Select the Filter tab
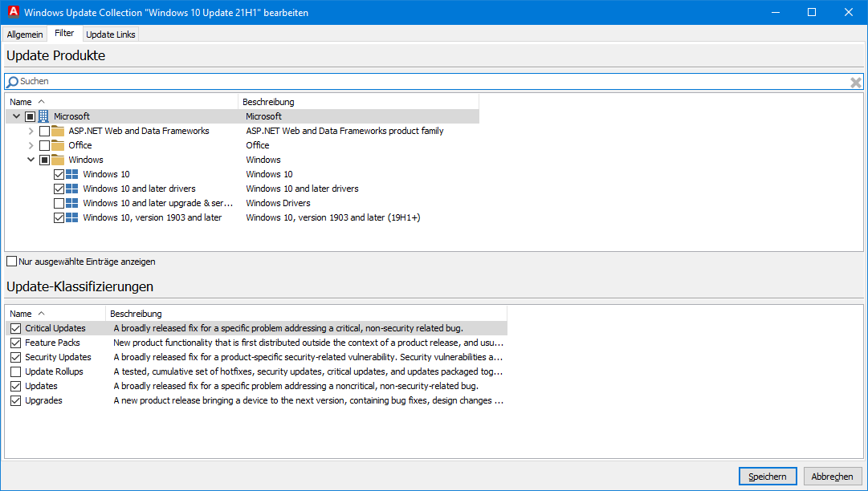868x491 pixels. [64, 33]
